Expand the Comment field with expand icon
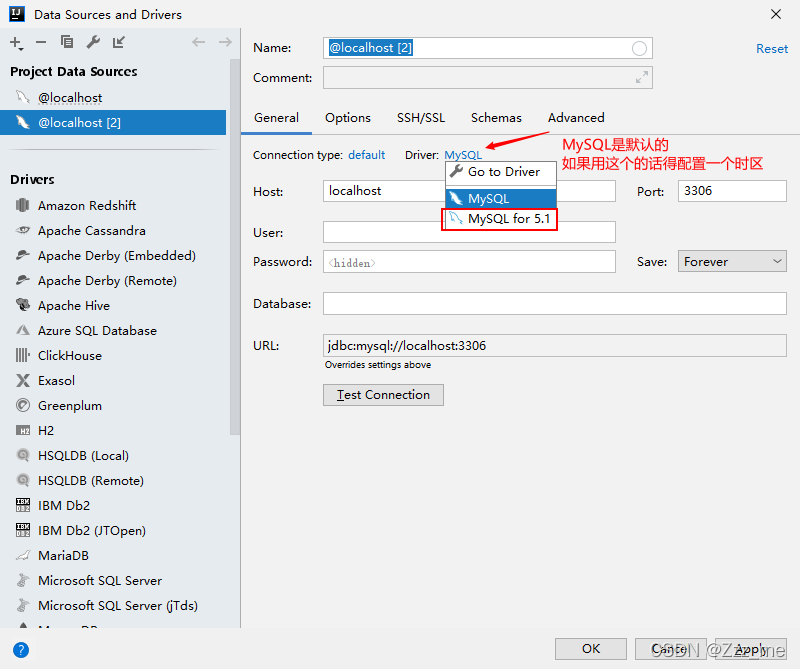Image resolution: width=800 pixels, height=669 pixels. click(642, 77)
